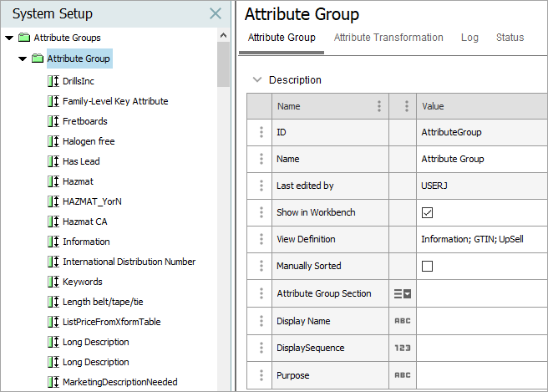548x392 pixels.
Task: Click the attribute icon beside DrillsInc
Action: pyautogui.click(x=53, y=81)
